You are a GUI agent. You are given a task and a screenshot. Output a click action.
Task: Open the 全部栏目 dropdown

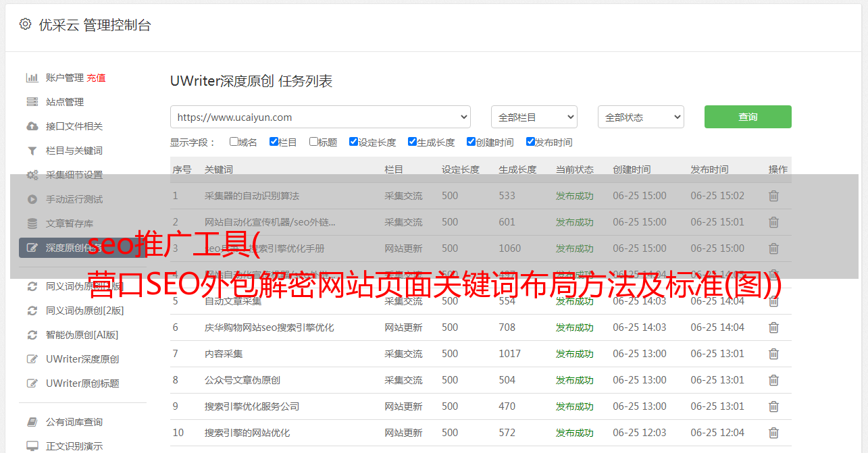[534, 117]
